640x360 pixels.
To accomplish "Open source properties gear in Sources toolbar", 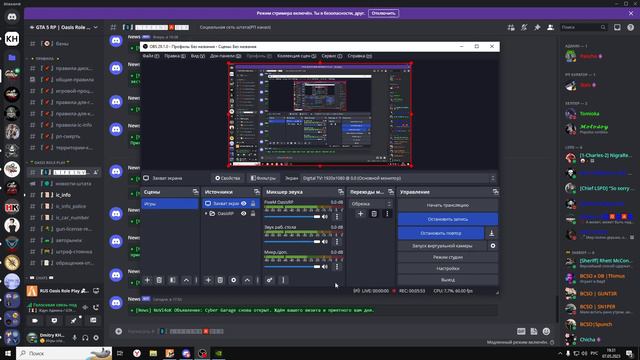I will pos(233,280).
